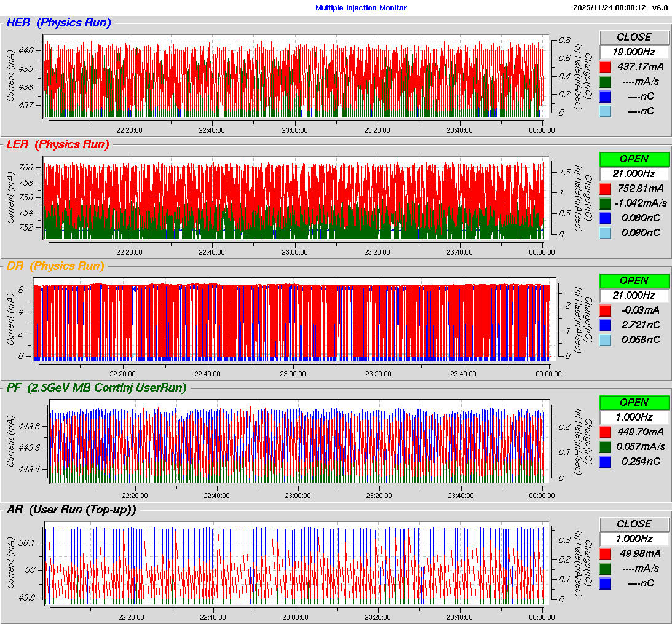Click the AR red current color swatch
672x624 pixels.
605,553
